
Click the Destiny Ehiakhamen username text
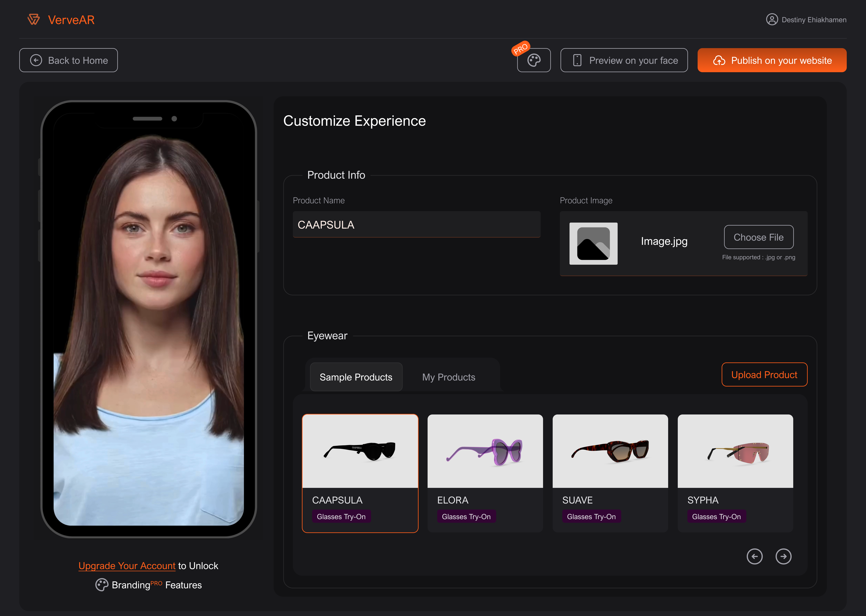coord(814,20)
